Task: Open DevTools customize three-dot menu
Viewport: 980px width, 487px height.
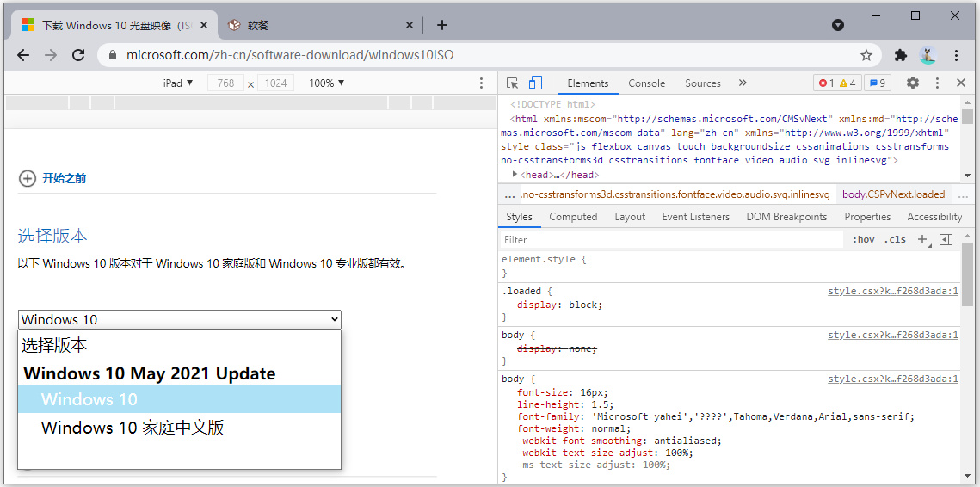Action: pos(937,83)
